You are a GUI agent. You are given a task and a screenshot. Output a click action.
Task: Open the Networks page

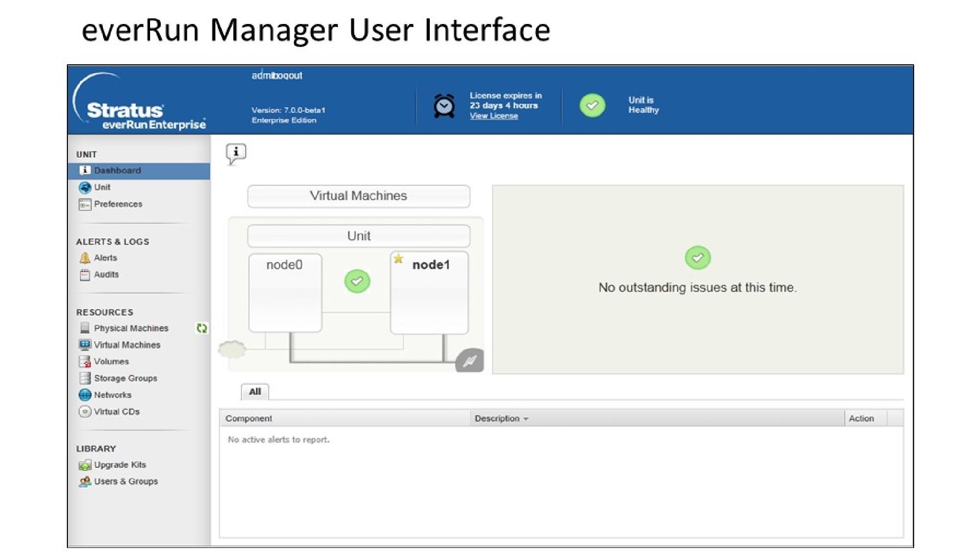[113, 395]
